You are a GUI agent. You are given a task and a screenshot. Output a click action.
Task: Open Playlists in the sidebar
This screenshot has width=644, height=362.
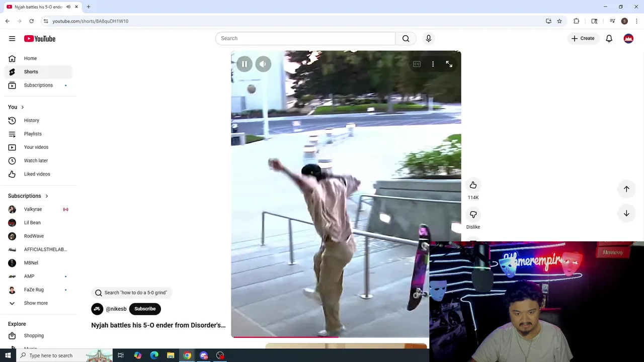pos(38,134)
